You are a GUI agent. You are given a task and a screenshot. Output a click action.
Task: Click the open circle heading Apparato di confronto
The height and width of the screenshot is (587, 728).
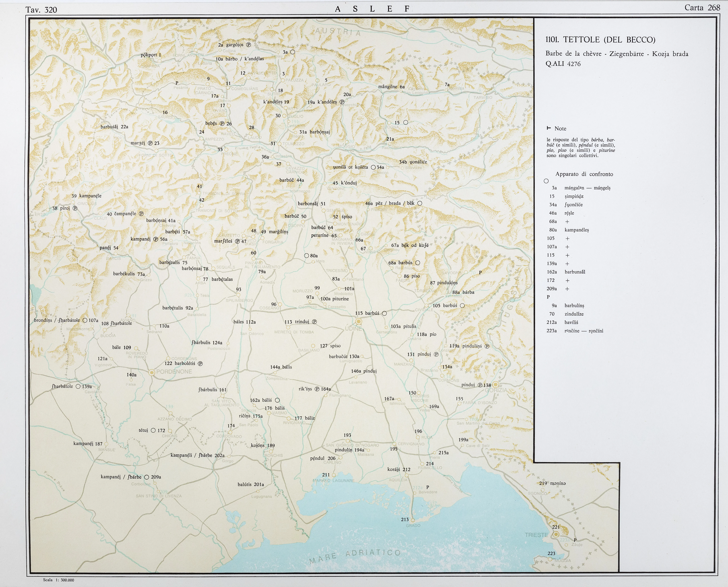546,181
